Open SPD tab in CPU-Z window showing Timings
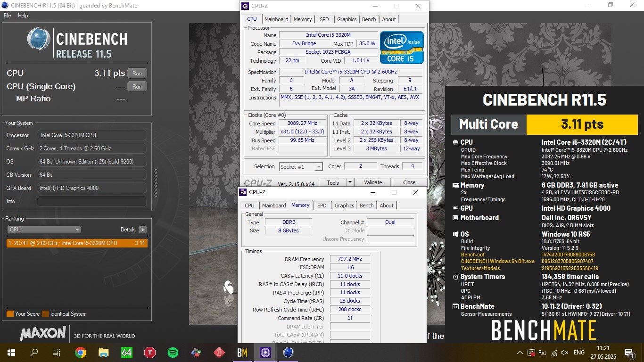Image resolution: width=644 pixels, height=362 pixels. pos(322,206)
